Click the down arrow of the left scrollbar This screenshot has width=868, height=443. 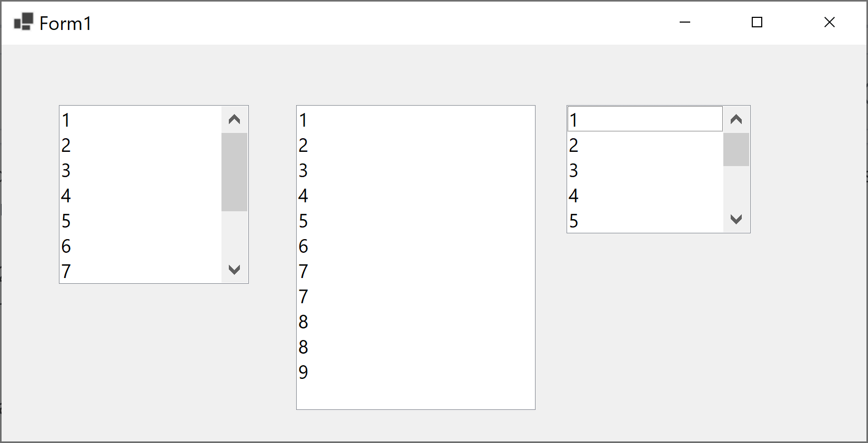tap(234, 269)
